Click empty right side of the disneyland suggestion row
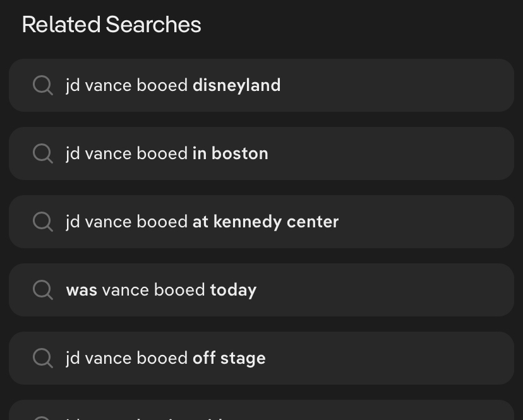This screenshot has height=420, width=523. click(430, 85)
